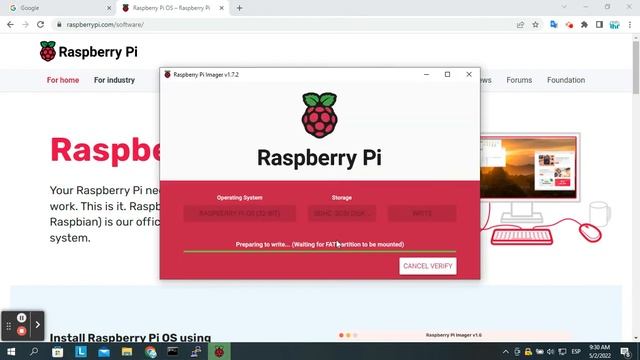The width and height of the screenshot is (640, 360).
Task: Open the Google Translate extension
Action: pos(554,24)
